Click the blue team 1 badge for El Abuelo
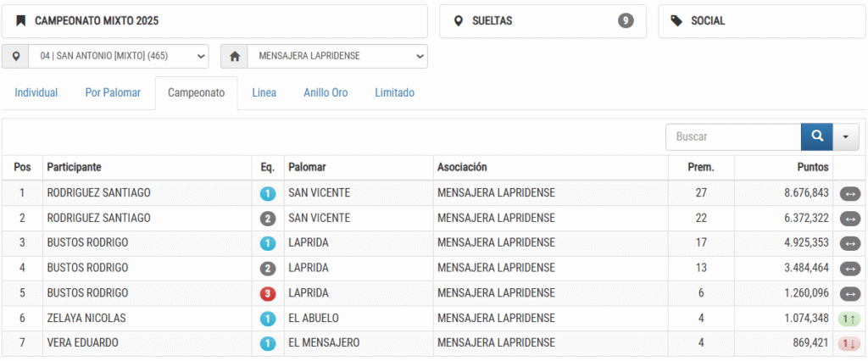 pos(268,319)
